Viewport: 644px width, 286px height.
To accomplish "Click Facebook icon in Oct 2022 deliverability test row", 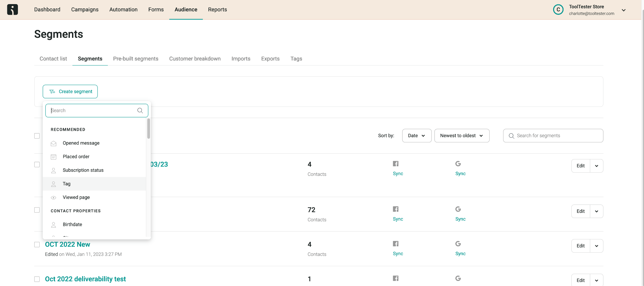I will pyautogui.click(x=396, y=278).
